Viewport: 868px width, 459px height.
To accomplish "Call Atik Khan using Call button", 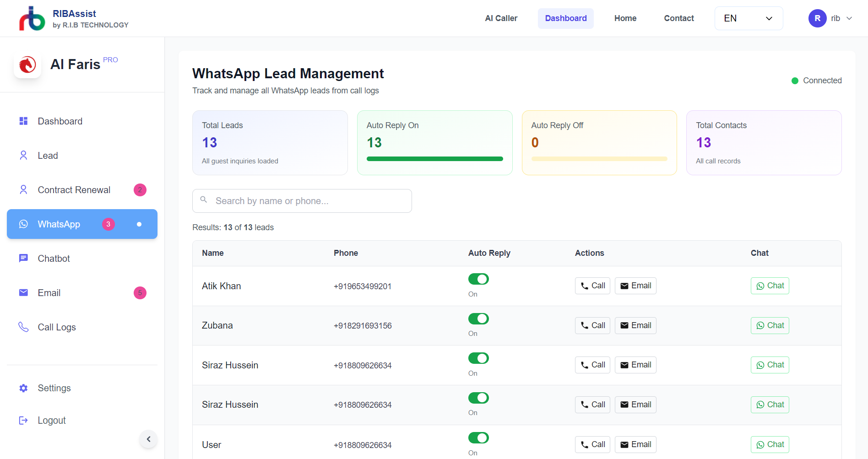I will pyautogui.click(x=592, y=286).
